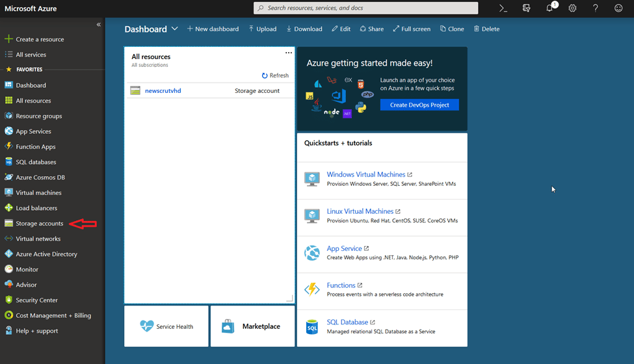
Task: Open All resources tile ellipsis menu
Action: [288, 53]
